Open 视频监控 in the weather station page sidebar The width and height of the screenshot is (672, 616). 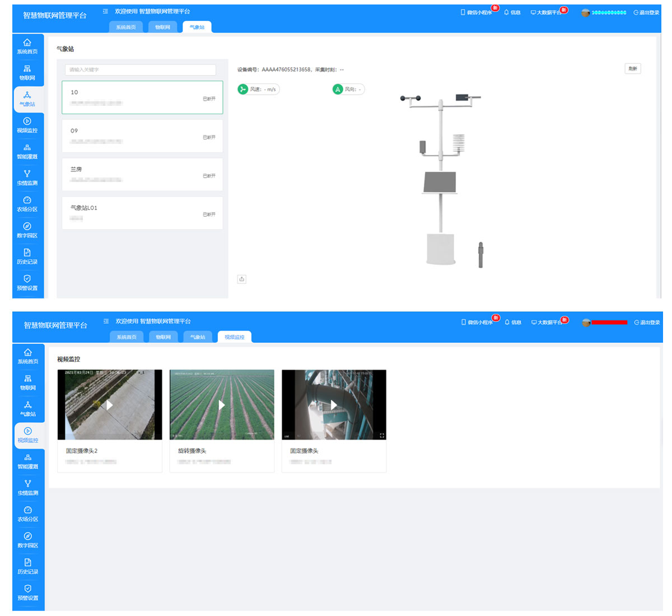27,125
